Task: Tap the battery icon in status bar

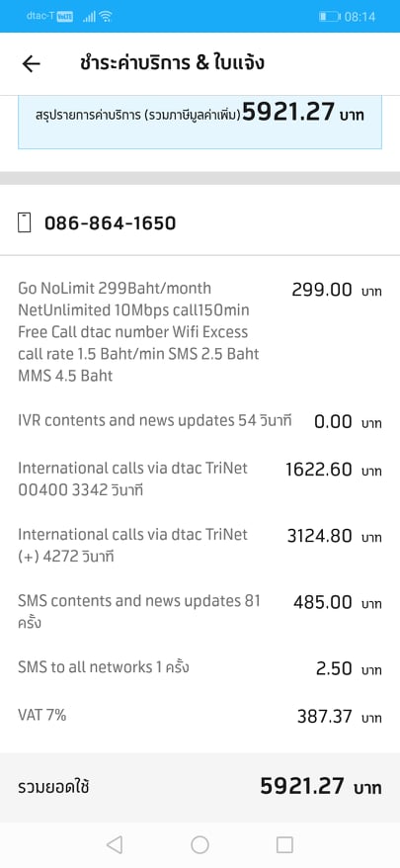Action: click(x=329, y=17)
